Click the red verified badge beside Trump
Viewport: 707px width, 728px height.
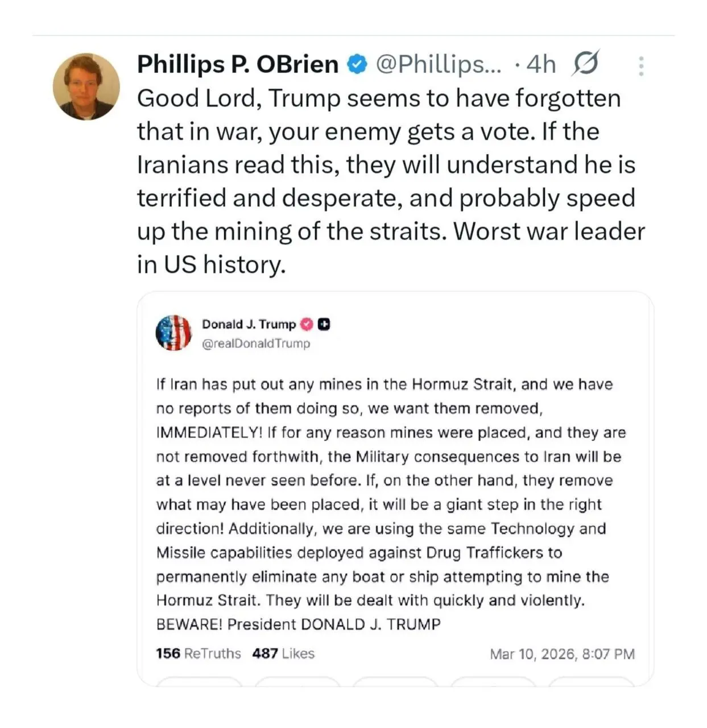point(307,324)
